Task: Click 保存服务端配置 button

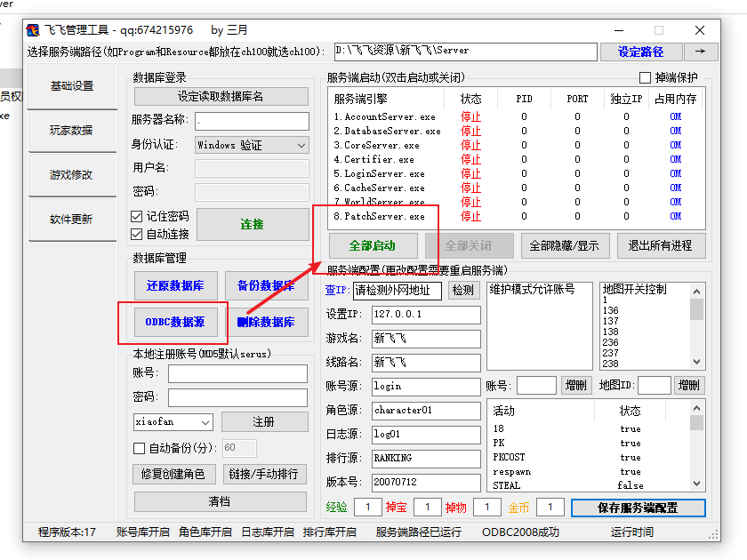Action: (x=637, y=508)
